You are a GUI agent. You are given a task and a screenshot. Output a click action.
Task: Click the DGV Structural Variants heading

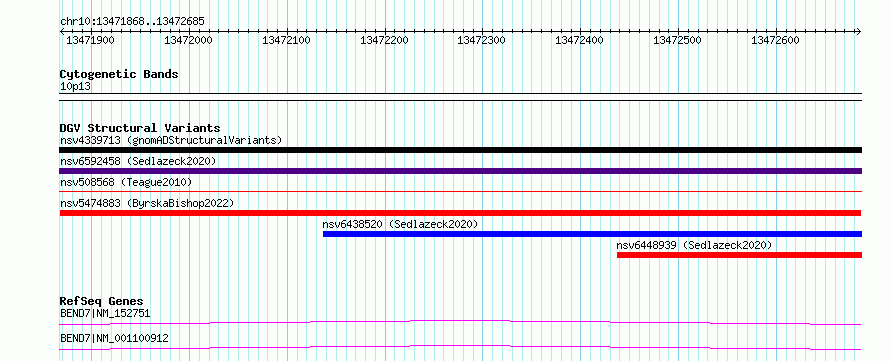(x=140, y=128)
